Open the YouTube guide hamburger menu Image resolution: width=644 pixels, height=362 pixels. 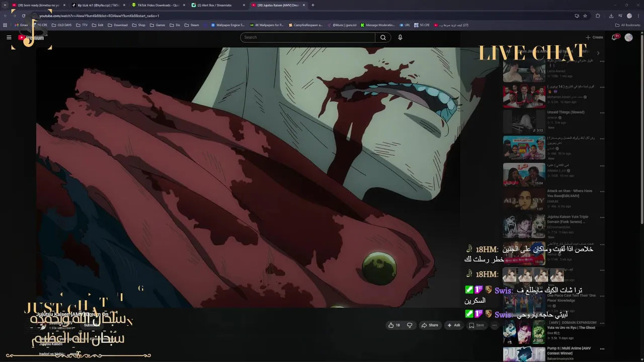(9, 37)
